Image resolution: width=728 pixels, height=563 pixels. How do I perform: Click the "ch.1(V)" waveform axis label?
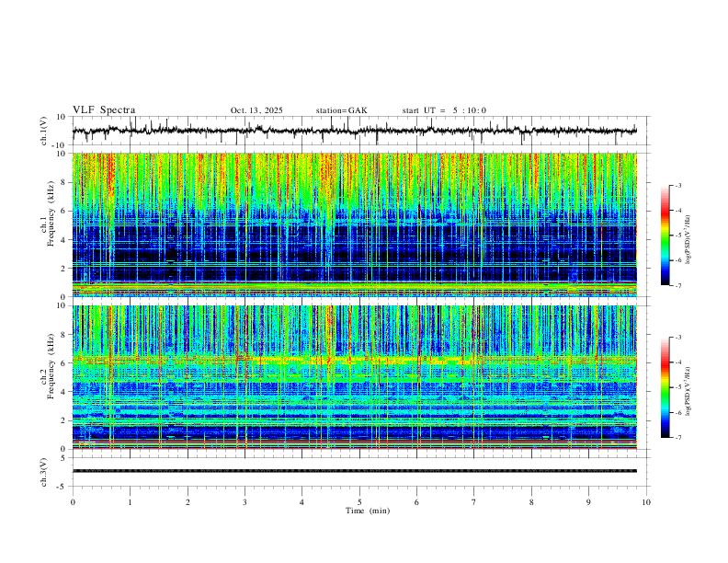click(x=44, y=131)
